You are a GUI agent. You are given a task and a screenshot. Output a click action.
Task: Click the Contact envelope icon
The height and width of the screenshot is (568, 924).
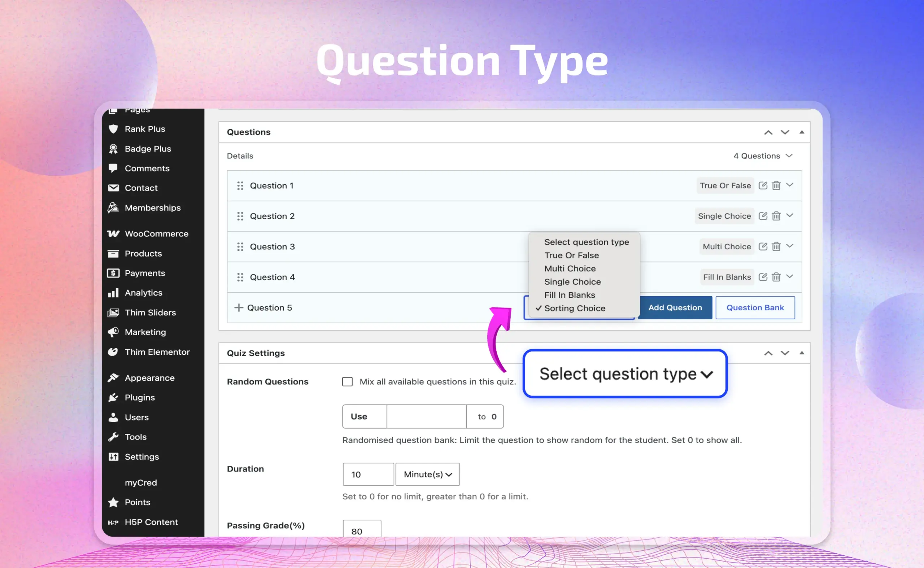coord(113,188)
